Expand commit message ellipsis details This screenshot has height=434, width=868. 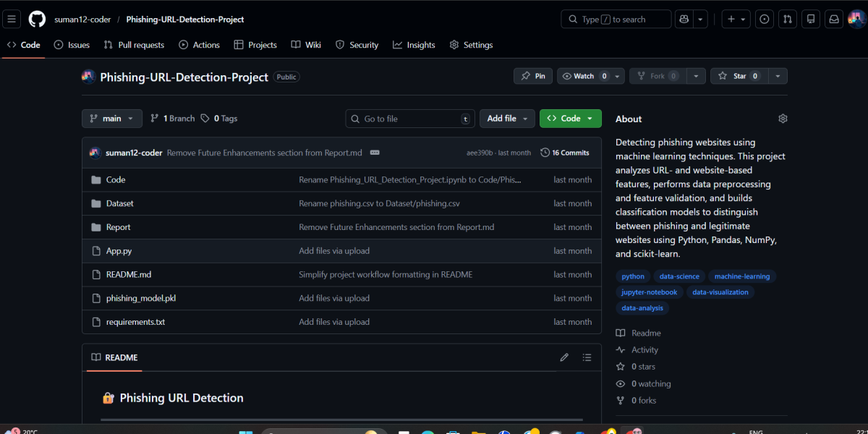[375, 153]
